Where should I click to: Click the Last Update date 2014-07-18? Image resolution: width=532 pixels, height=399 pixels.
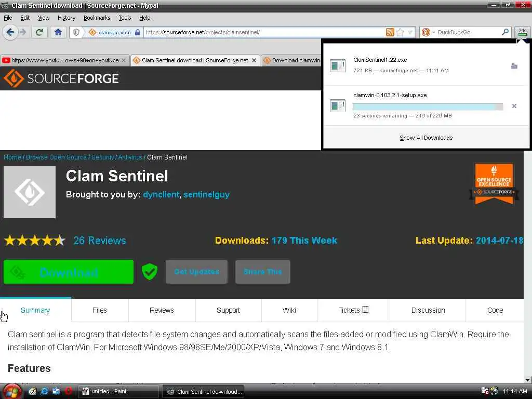pos(499,241)
